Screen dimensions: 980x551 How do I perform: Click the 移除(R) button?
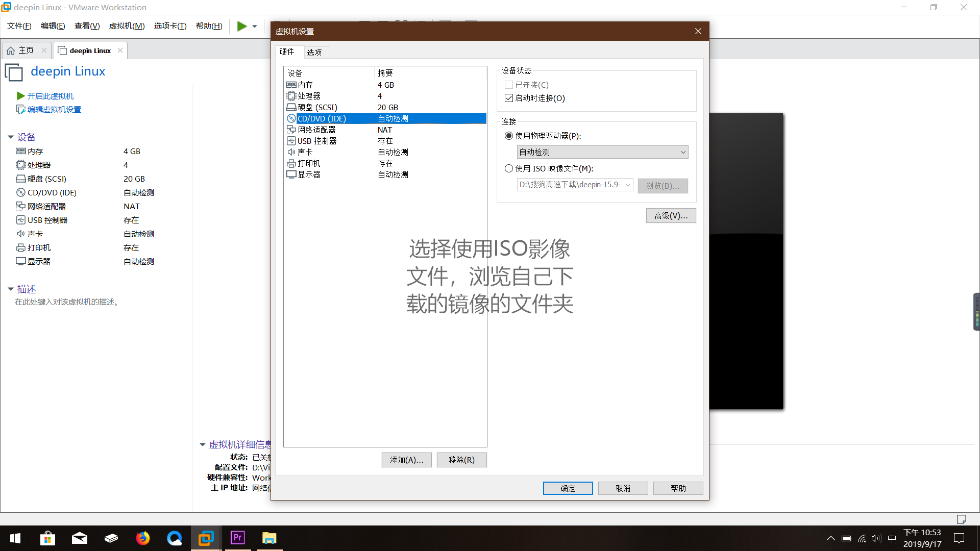coord(462,460)
